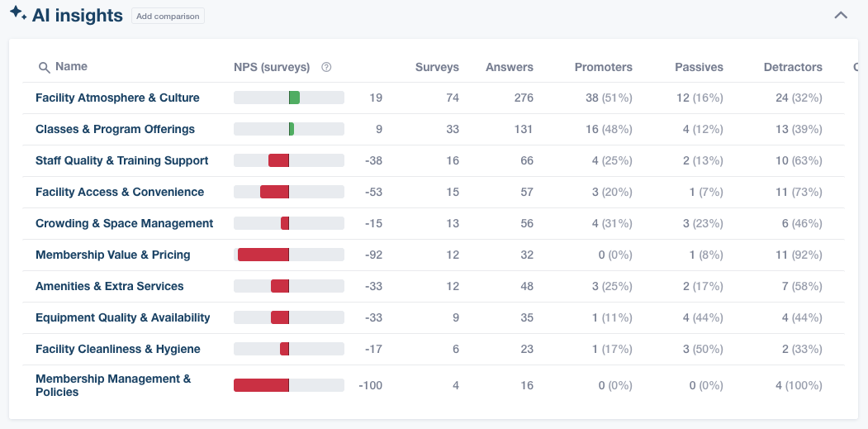The image size is (868, 429).
Task: Select Membership Value & Pricing row name
Action: coord(112,255)
